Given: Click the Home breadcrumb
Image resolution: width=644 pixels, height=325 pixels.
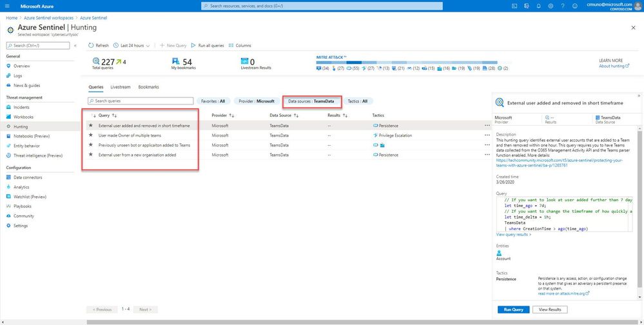Looking at the screenshot, I should 12,18.
